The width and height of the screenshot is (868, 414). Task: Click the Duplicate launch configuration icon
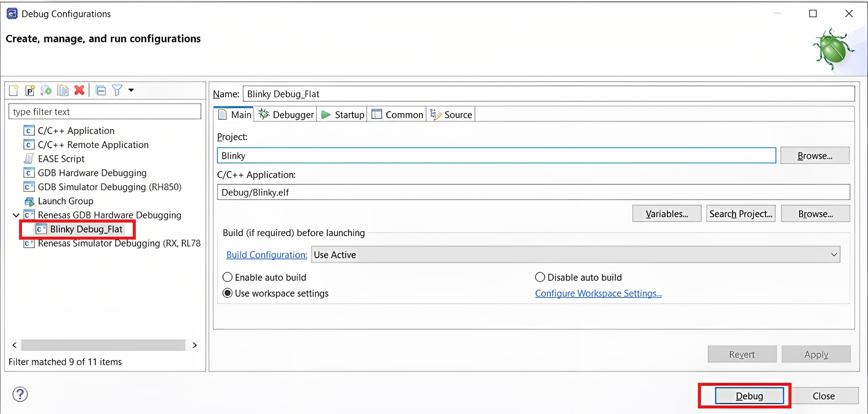coord(63,90)
